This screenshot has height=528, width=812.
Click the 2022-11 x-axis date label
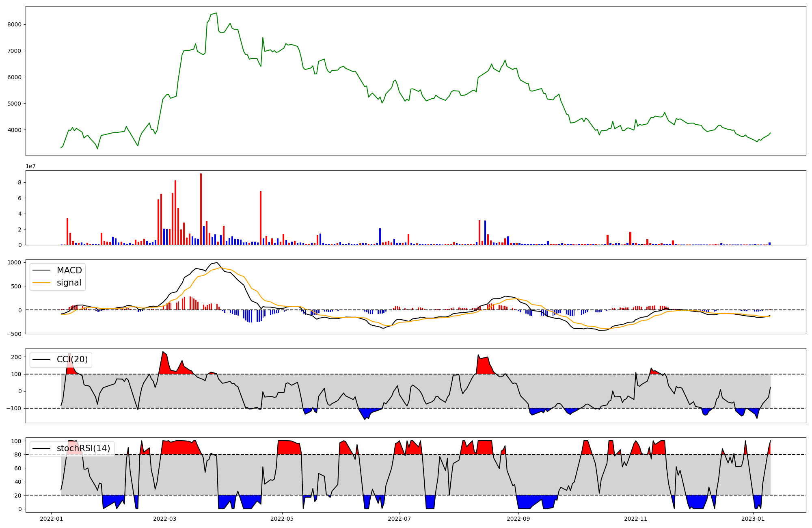tap(635, 519)
